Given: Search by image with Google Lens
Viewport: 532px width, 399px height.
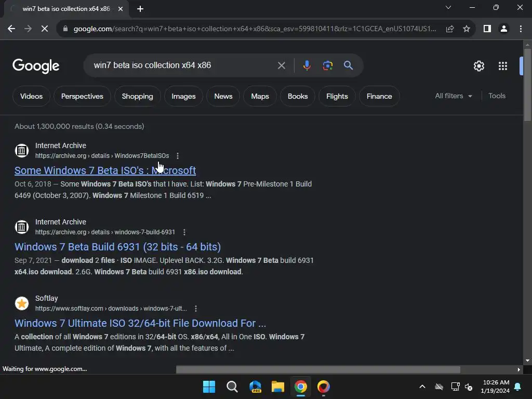Looking at the screenshot, I should tap(328, 65).
